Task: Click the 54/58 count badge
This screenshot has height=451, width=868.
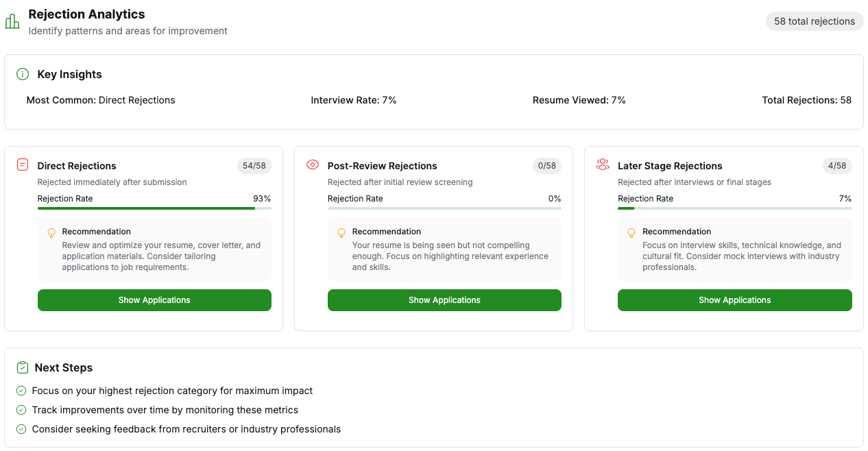Action: click(x=254, y=166)
